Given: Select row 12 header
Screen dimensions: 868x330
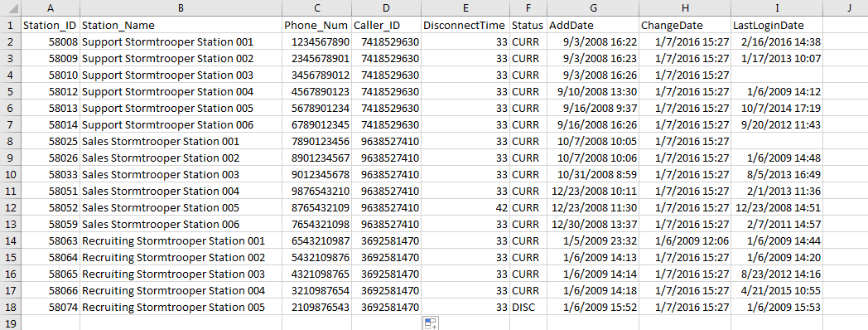Looking at the screenshot, I should (11, 207).
